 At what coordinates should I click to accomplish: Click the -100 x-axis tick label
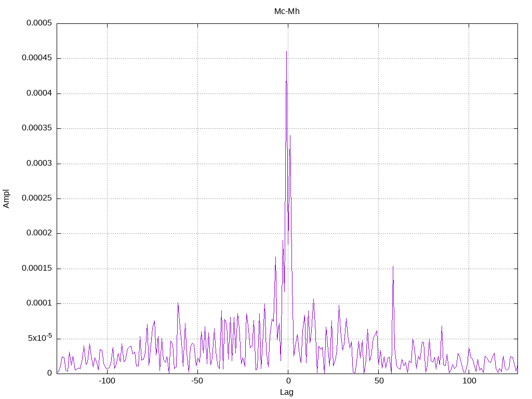coord(107,381)
